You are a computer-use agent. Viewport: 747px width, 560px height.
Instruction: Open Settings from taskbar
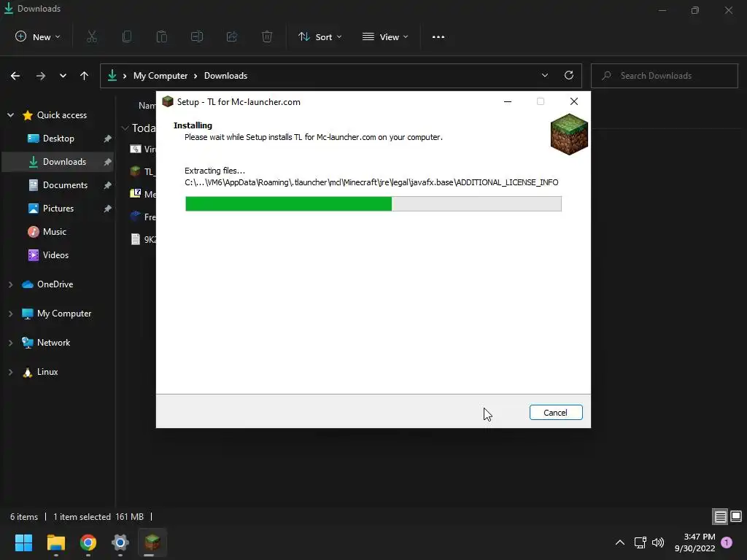click(120, 542)
